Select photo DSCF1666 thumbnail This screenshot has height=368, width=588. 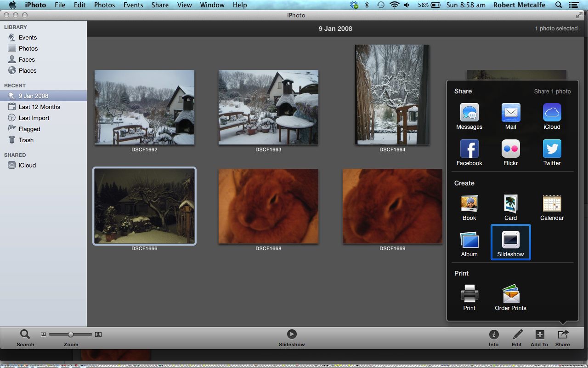tap(144, 206)
